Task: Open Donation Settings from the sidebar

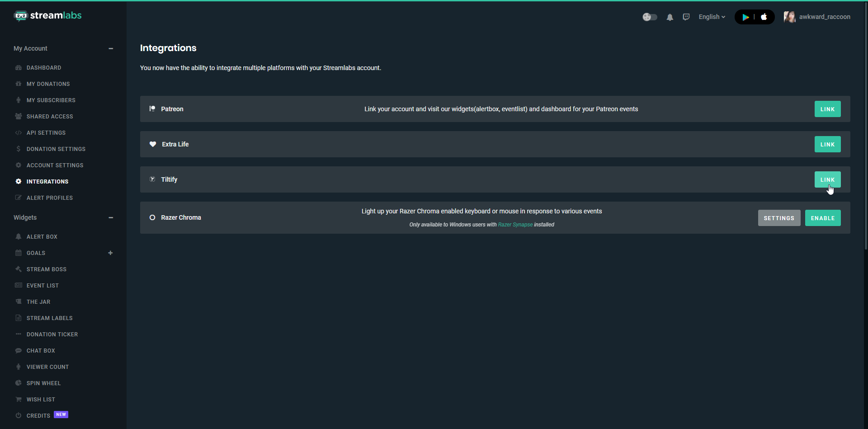Action: click(56, 149)
